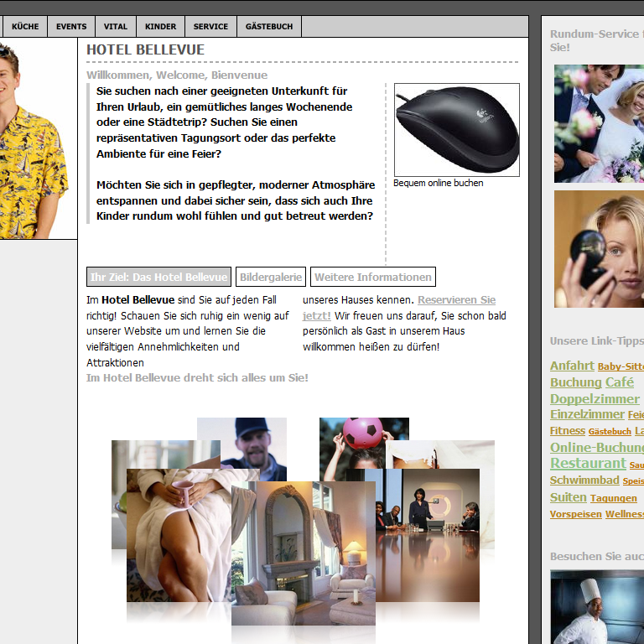This screenshot has height=644, width=644.
Task: Open the Doppelzimmer link
Action: click(x=595, y=399)
